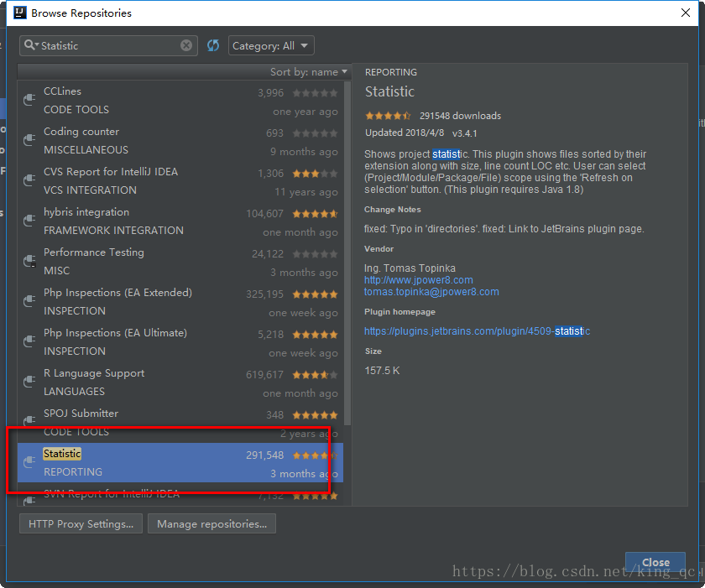Open the Sort by: name dropdown
Viewport: 705px width, 588px height.
[x=308, y=72]
